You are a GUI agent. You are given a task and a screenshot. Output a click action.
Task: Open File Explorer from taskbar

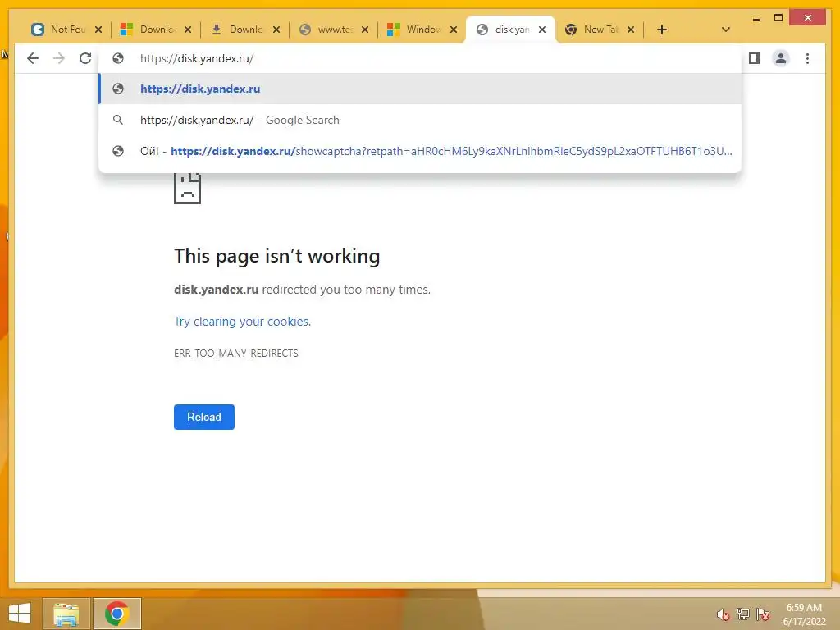[66, 614]
